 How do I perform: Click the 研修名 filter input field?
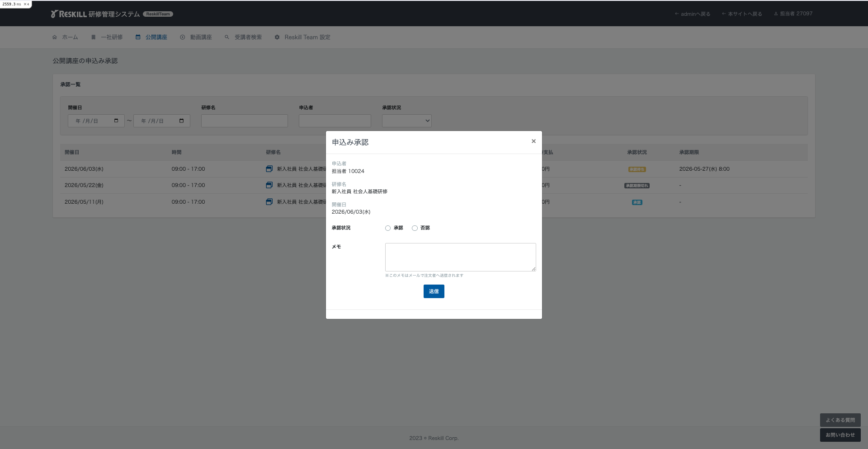tap(244, 121)
